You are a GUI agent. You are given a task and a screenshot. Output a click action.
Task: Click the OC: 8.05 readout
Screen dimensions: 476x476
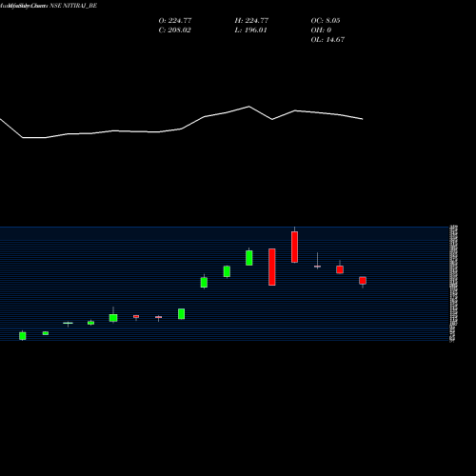(x=326, y=21)
